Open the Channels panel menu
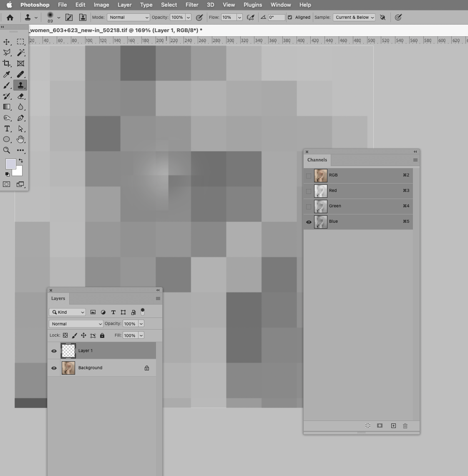Screen dimensions: 468x476 (x=415, y=160)
